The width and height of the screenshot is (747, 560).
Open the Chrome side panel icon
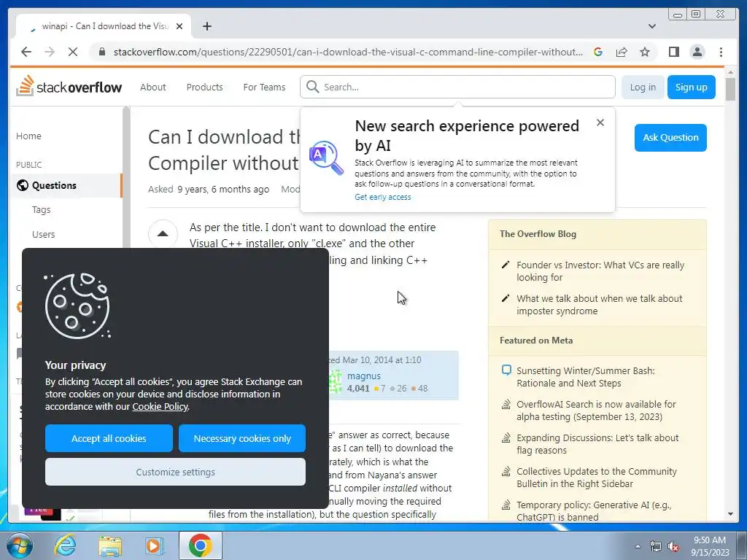(673, 52)
